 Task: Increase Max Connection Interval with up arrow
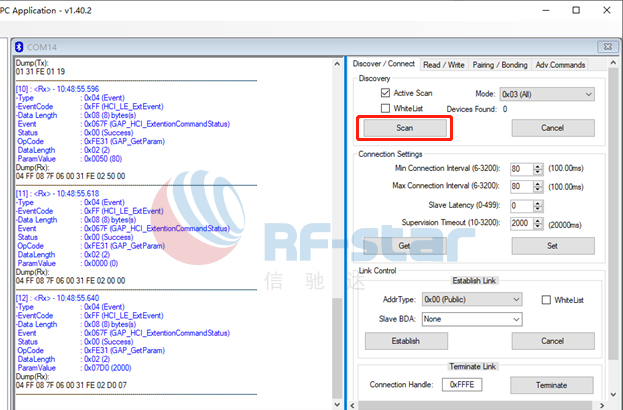pyautogui.click(x=538, y=184)
